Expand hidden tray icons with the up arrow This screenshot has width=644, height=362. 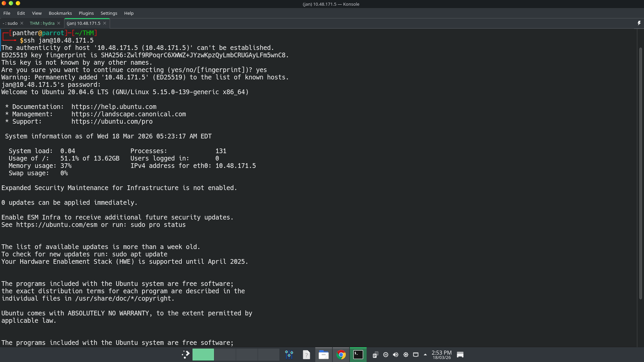point(425,354)
